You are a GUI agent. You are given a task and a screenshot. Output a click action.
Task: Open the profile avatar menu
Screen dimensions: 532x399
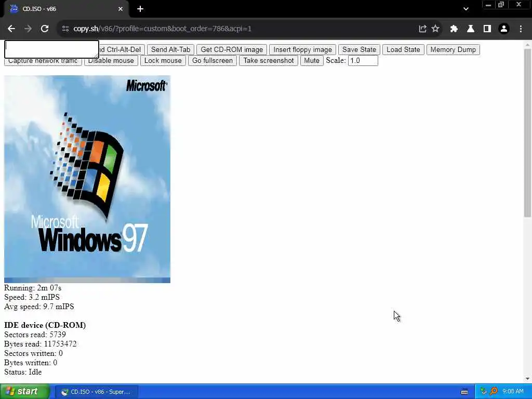tap(504, 29)
